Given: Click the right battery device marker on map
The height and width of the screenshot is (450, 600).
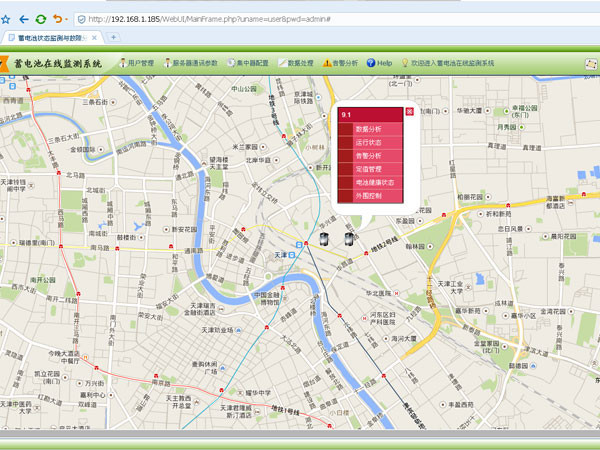Looking at the screenshot, I should 349,238.
